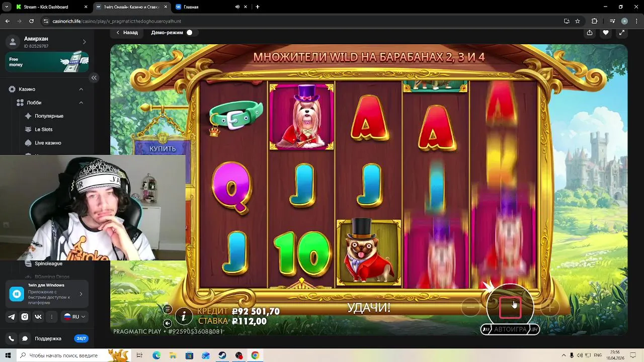Open the АВТОИГРА autoplay settings
Image resolution: width=644 pixels, height=362 pixels.
coord(510,329)
